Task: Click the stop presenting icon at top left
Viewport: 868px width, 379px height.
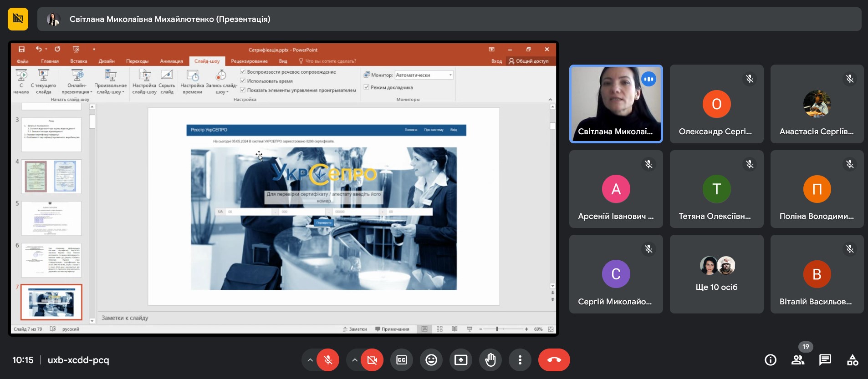Action: pos(18,19)
